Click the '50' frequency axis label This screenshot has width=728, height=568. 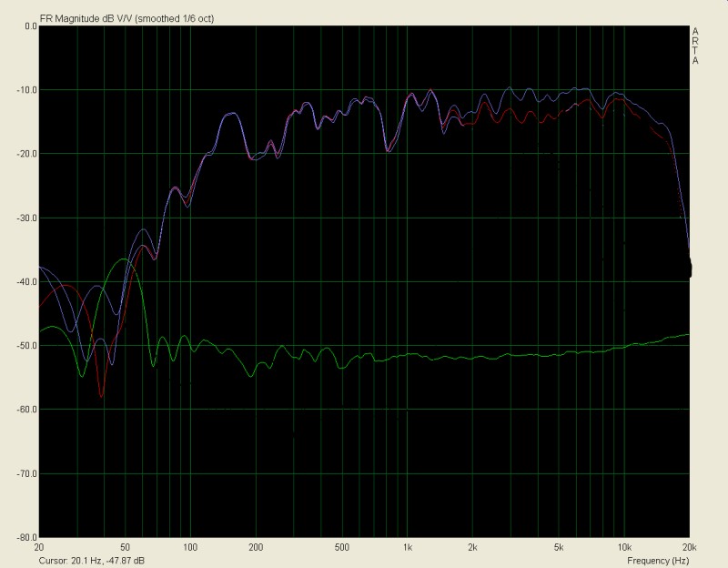[125, 548]
